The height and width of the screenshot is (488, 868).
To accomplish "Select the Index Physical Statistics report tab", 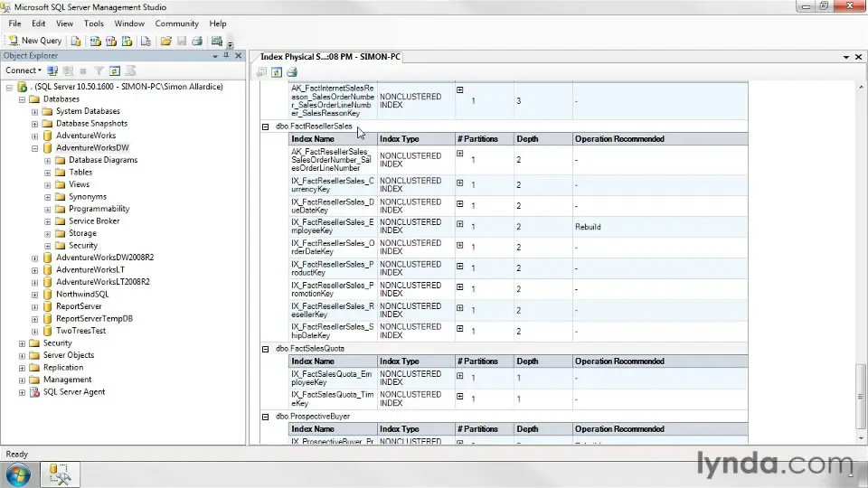I will pyautogui.click(x=330, y=56).
